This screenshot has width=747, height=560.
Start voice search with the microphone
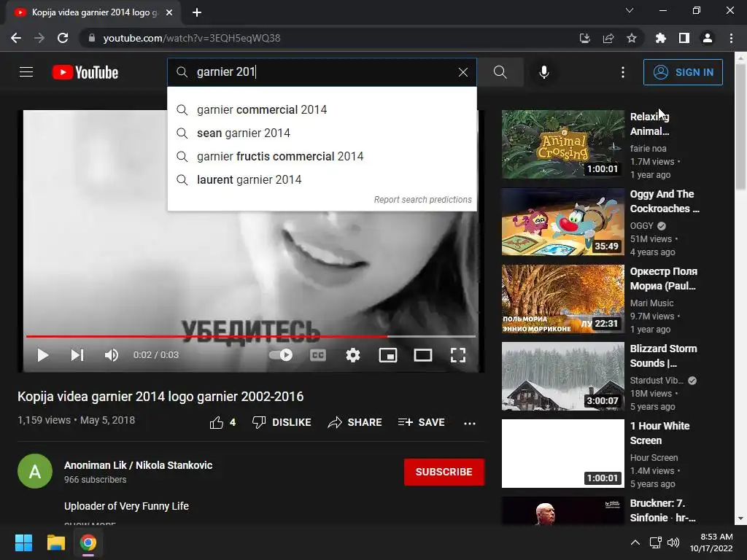543,72
